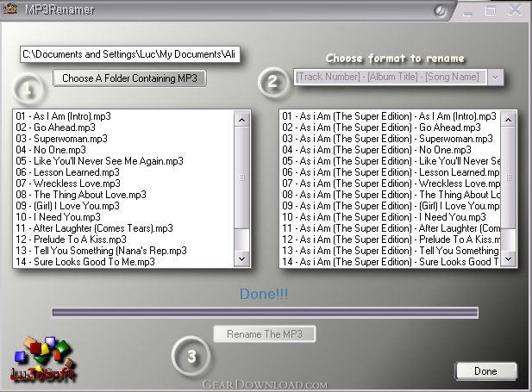Click the Track Number - Album Title format box
Viewport: 532px width, 392px height.
pyautogui.click(x=391, y=77)
